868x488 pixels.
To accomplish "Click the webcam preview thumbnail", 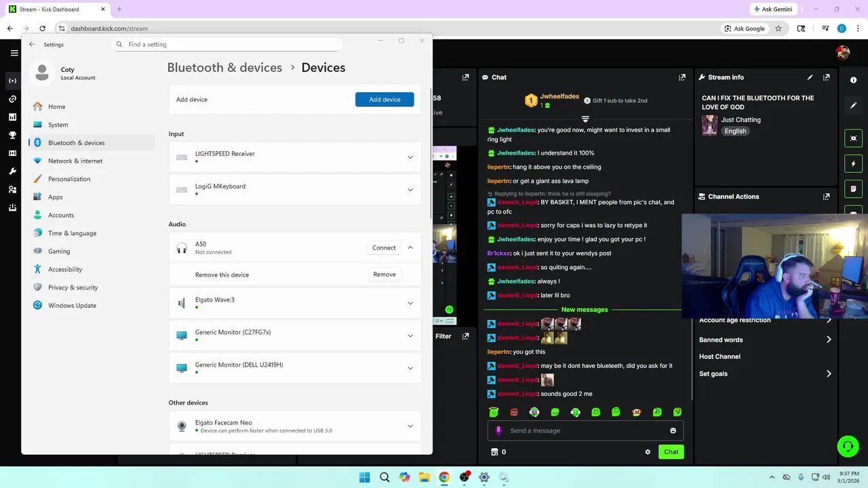I will coord(774,266).
